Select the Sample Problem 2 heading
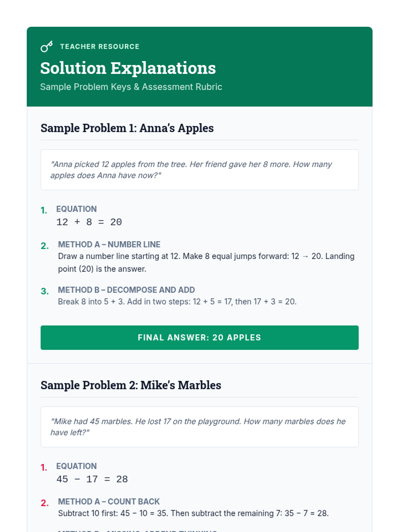Screen dimensions: 399x532 [131, 385]
